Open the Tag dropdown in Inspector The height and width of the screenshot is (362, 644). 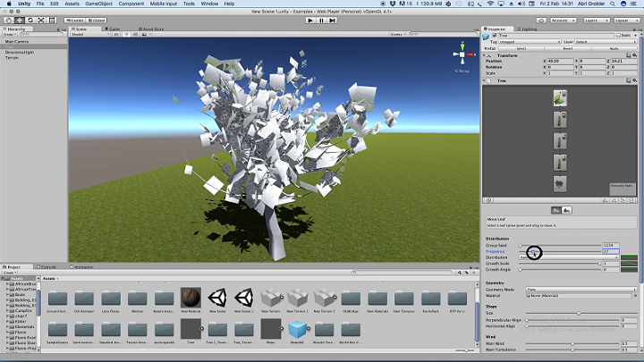click(530, 42)
